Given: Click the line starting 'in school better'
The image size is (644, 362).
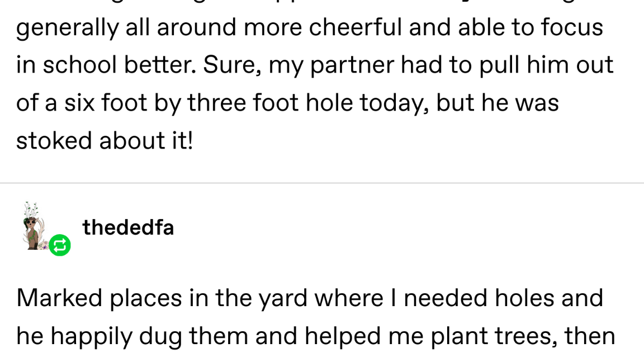Looking at the screenshot, I should [315, 65].
